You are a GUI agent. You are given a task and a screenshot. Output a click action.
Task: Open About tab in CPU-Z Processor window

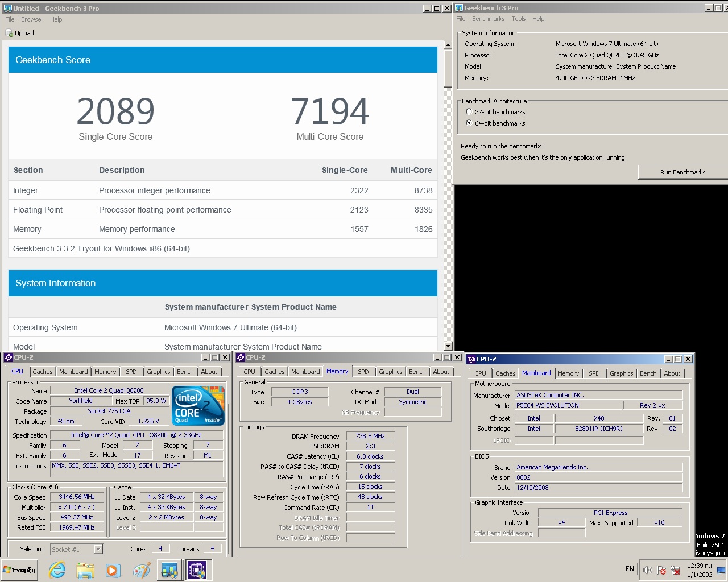(209, 372)
